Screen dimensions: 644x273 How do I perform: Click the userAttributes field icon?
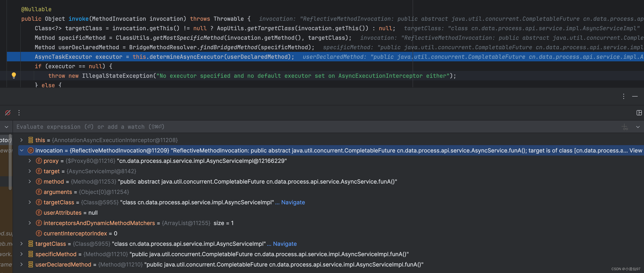[39, 213]
